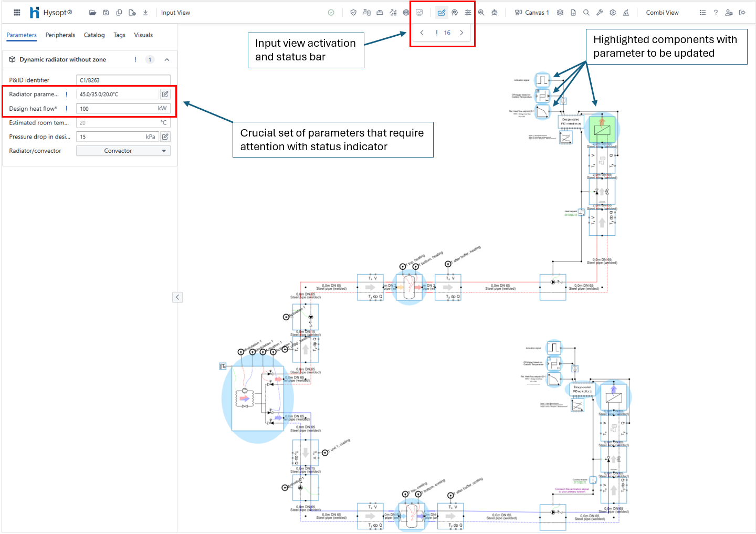Switch to the Catalog tab
The image size is (756, 534).
94,35
